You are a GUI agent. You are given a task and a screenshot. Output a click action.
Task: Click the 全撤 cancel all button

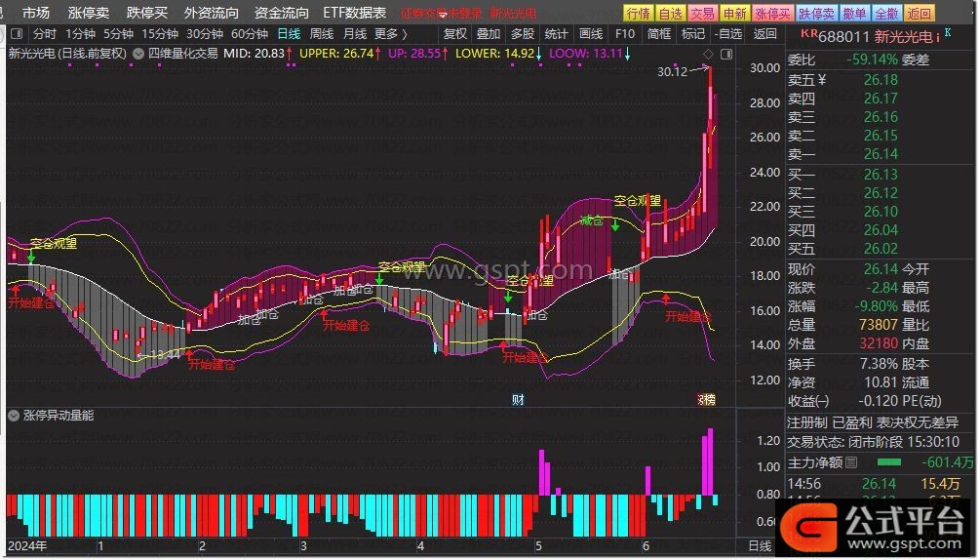click(x=886, y=13)
